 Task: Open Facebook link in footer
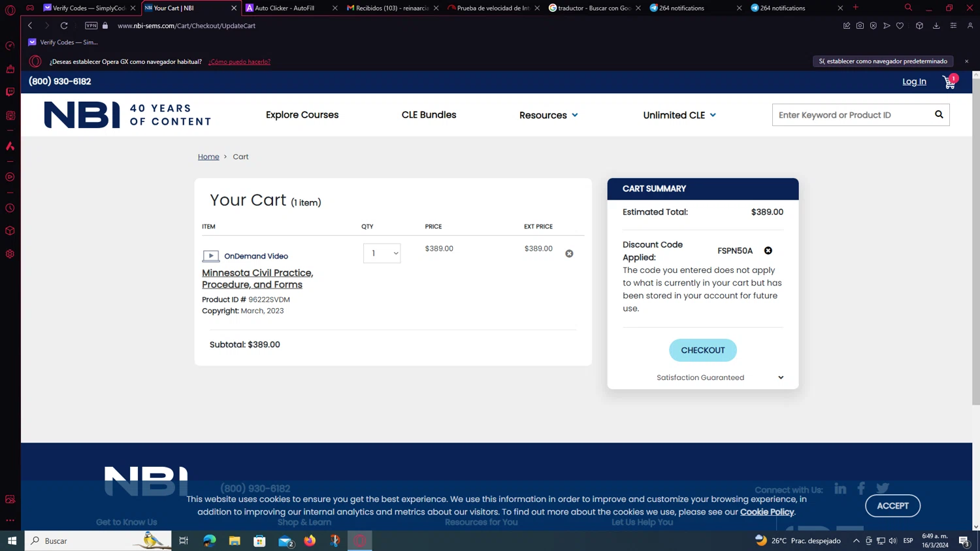tap(861, 488)
